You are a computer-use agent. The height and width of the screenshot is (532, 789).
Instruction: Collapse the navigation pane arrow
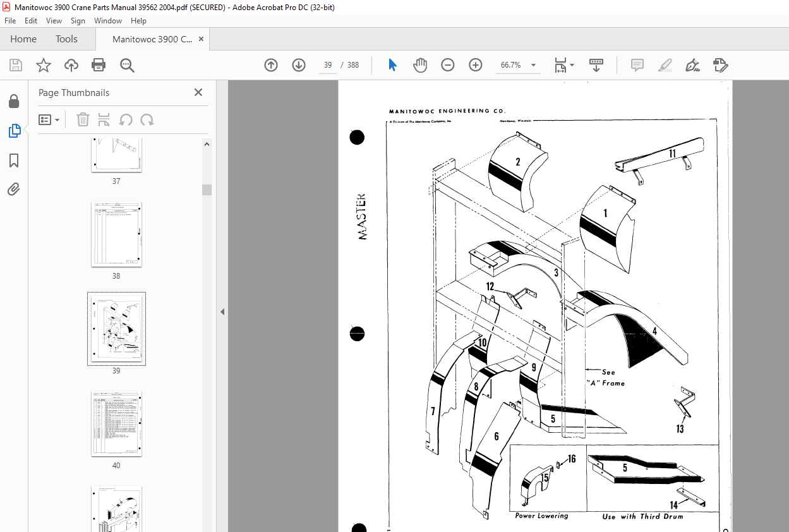click(222, 311)
